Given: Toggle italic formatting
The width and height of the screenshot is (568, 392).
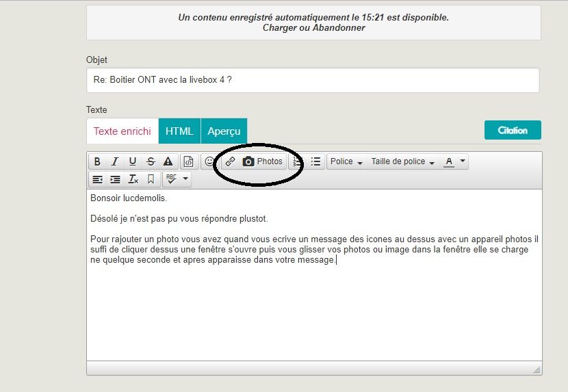Looking at the screenshot, I should 115,161.
